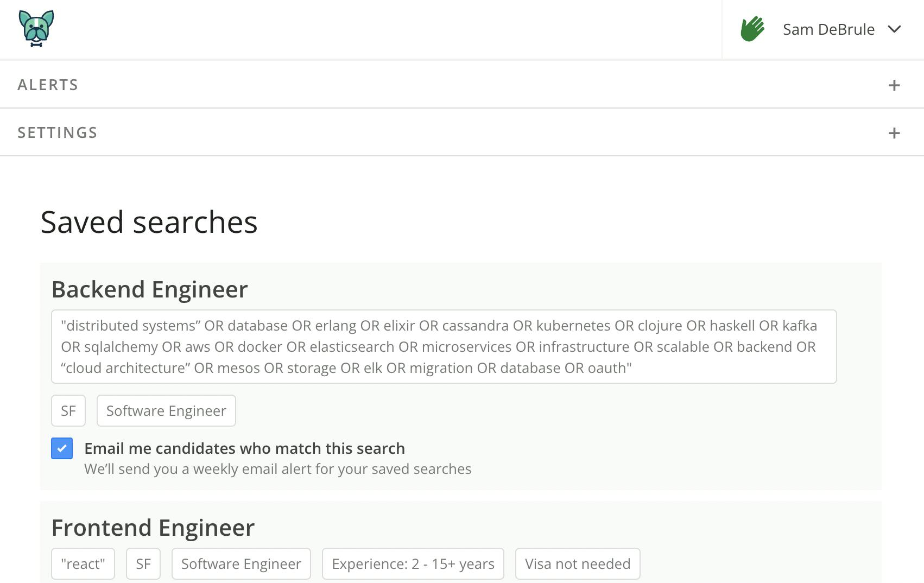This screenshot has width=924, height=583.
Task: Click Software Engineer tag in Frontend Engineer
Action: 241,563
